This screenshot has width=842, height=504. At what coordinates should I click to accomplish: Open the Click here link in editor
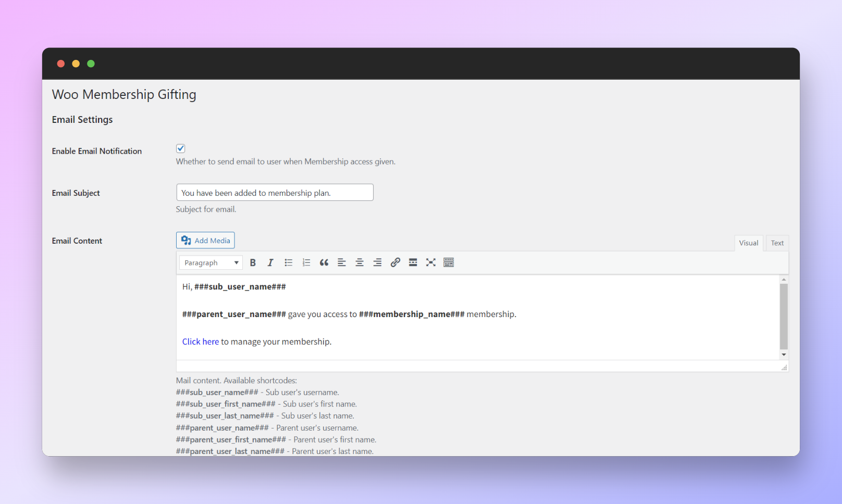pyautogui.click(x=201, y=342)
